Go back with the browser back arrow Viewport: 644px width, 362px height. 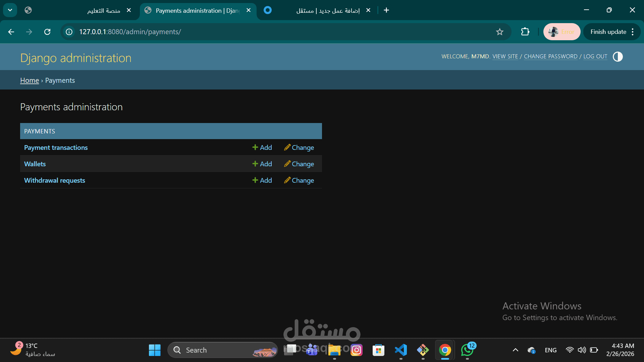[x=11, y=32]
